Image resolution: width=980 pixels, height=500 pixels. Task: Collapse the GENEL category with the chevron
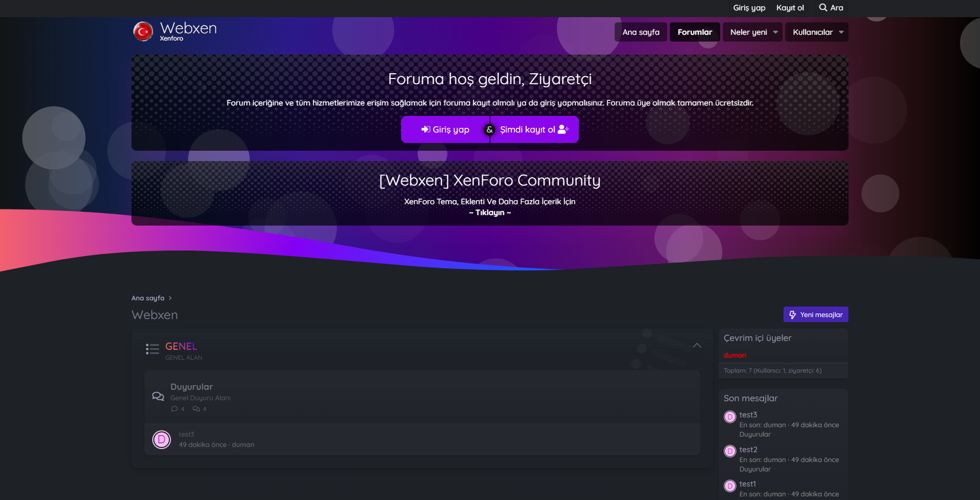click(x=697, y=346)
